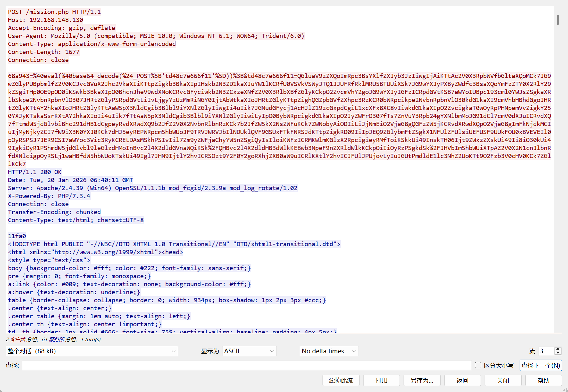The image size is (568, 392).
Task: Click the 返回 back button
Action: pos(462,380)
